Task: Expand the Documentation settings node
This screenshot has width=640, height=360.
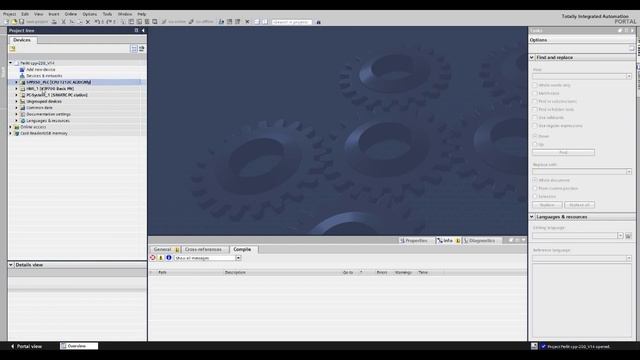Action: pos(16,114)
